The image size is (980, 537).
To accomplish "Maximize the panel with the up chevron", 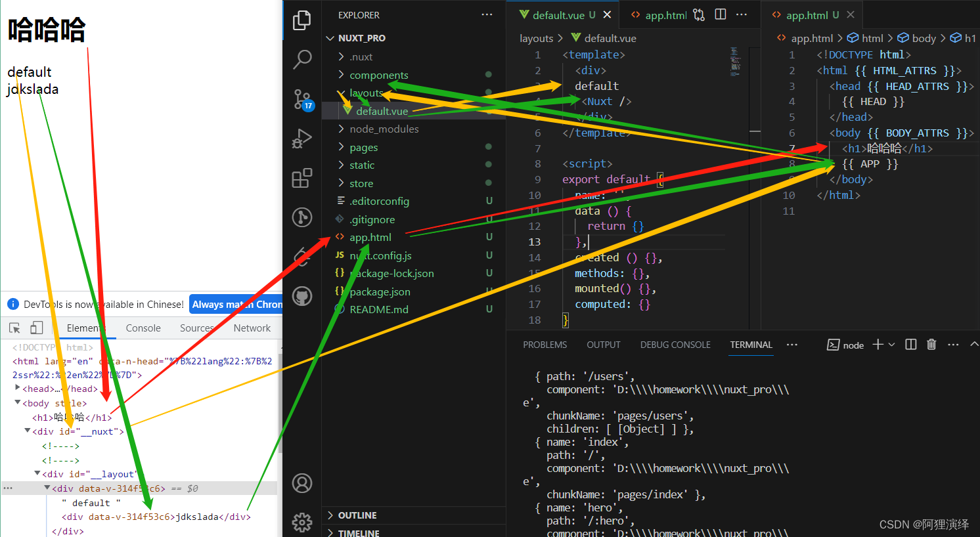I will tap(974, 345).
